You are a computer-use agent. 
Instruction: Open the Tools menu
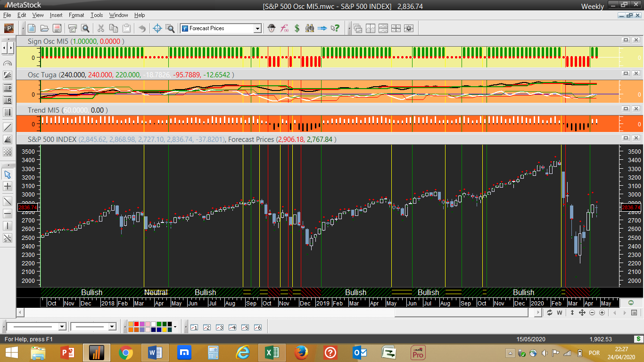tap(97, 15)
